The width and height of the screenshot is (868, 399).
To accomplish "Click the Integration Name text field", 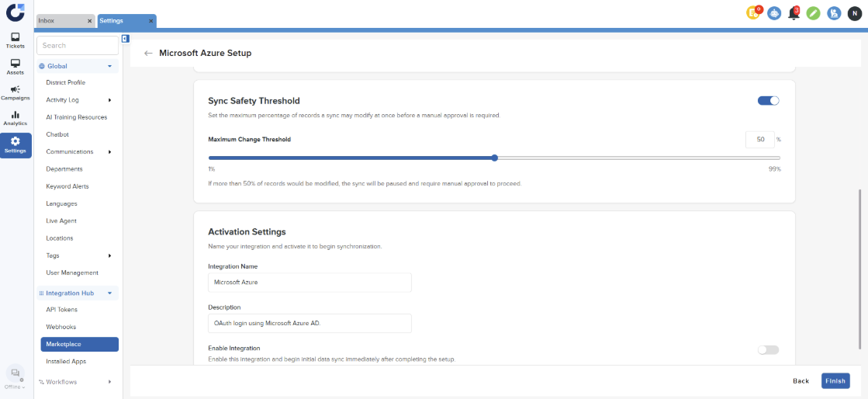I will click(310, 283).
